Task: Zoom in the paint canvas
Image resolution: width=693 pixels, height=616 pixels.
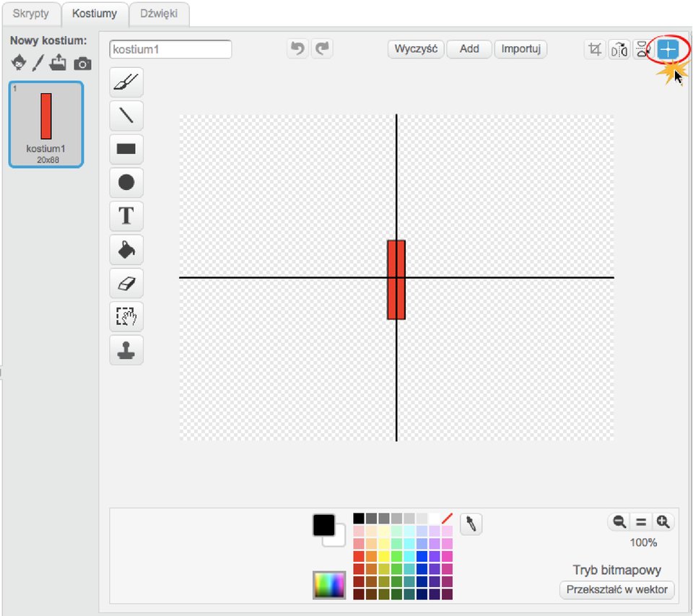Action: coord(663,522)
